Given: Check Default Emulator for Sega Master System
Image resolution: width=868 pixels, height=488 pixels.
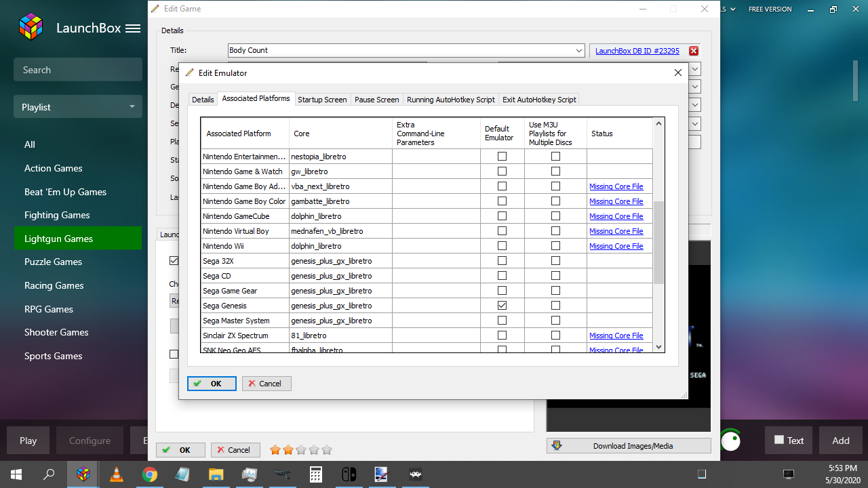Looking at the screenshot, I should point(502,321).
